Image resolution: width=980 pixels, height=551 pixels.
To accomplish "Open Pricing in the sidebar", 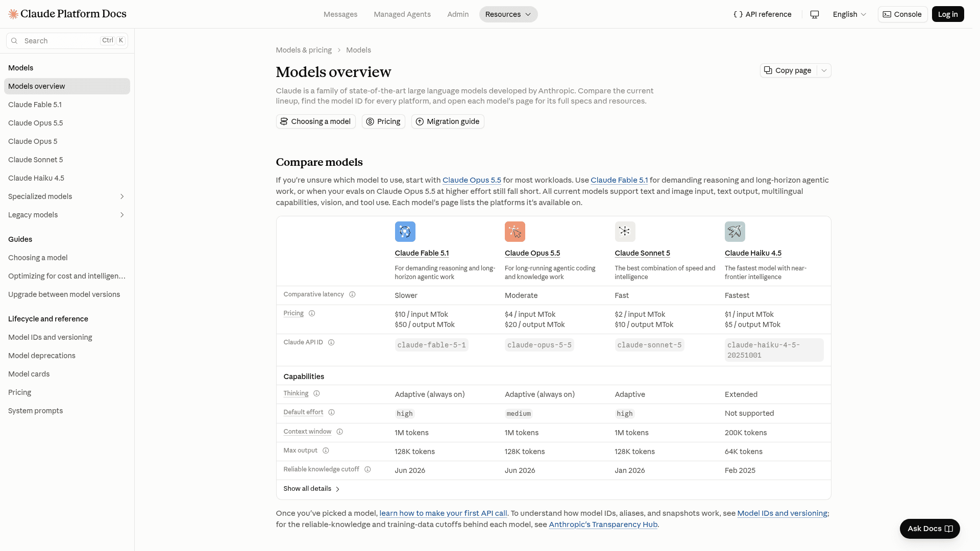I will [67, 392].
